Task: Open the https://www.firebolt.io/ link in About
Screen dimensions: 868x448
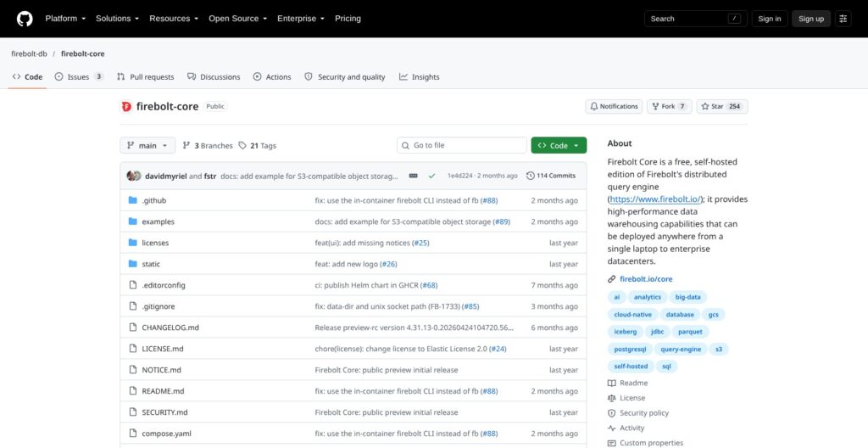Action: pyautogui.click(x=655, y=199)
